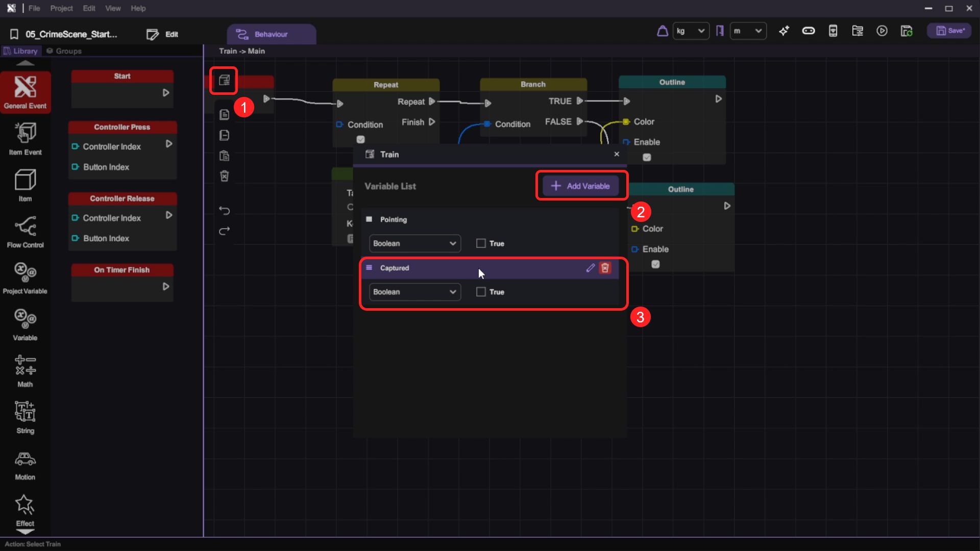The width and height of the screenshot is (980, 551).
Task: Click the Save button
Action: (x=949, y=31)
